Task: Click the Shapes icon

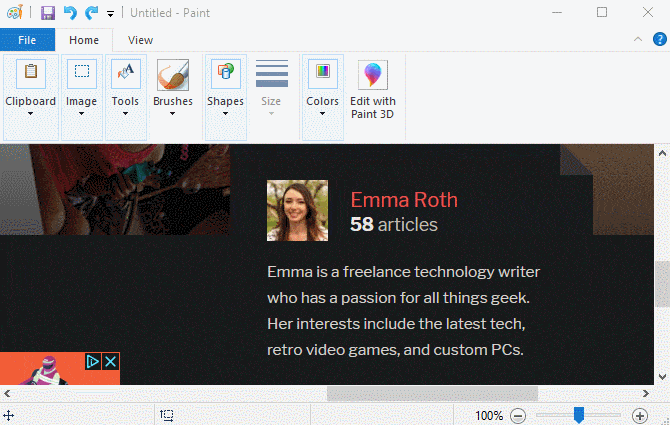Action: pos(226,73)
